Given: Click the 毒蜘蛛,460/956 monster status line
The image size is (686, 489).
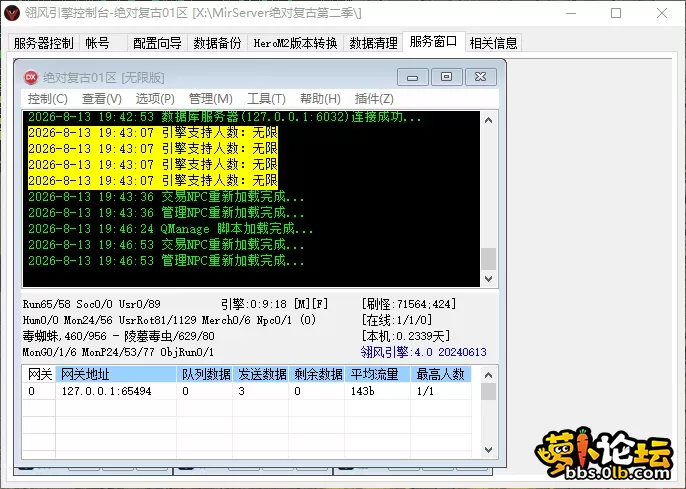Looking at the screenshot, I should [119, 336].
